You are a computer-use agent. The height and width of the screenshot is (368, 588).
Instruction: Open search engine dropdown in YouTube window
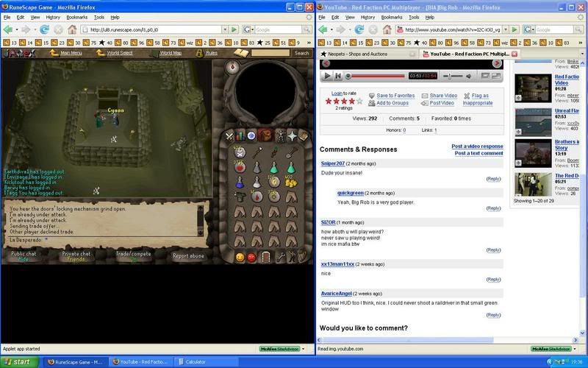[533, 29]
